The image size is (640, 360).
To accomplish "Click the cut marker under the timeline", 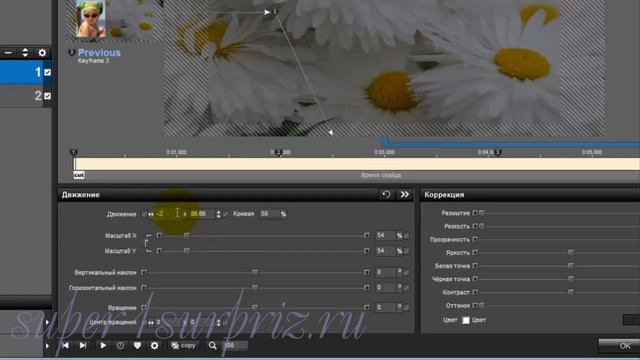I will [79, 175].
